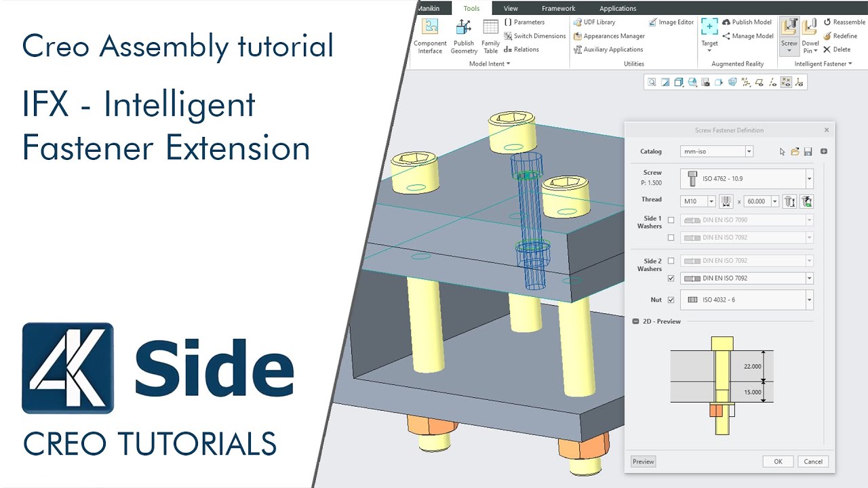Open the Screw ISO 4762 dropdown

[x=809, y=179]
